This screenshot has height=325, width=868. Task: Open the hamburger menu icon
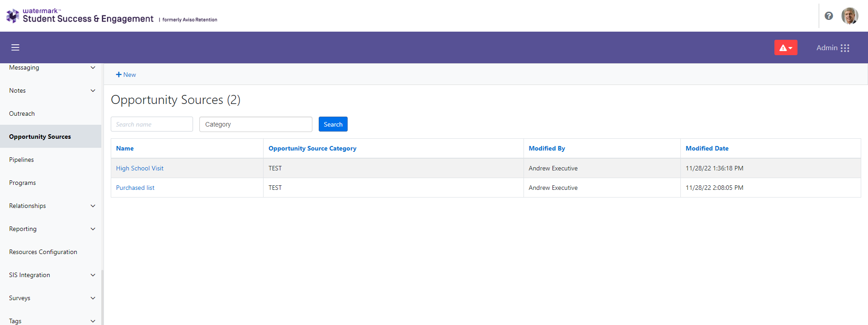click(x=15, y=47)
